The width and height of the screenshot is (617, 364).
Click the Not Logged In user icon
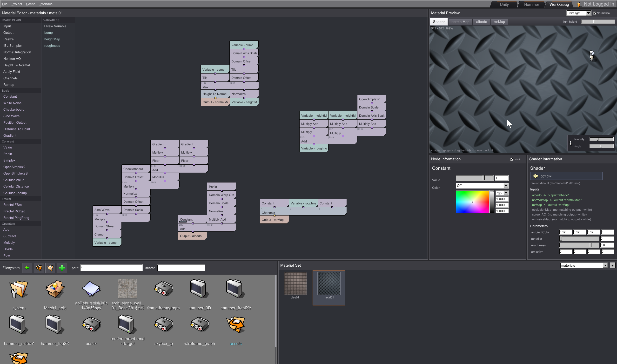578,4
